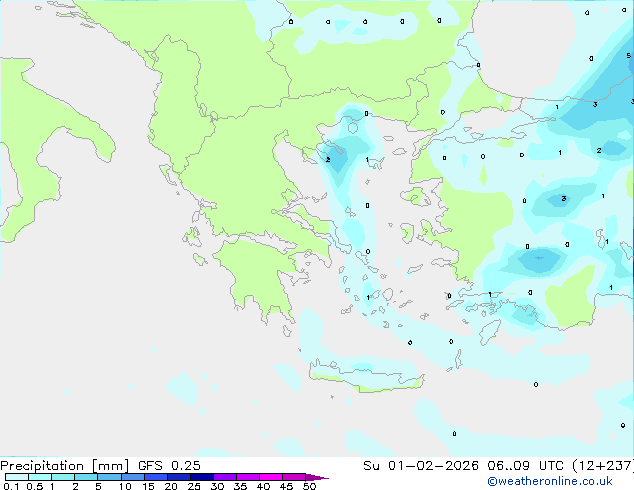Click the 30 mm purple legend swatch
634x490 pixels.
224,477
